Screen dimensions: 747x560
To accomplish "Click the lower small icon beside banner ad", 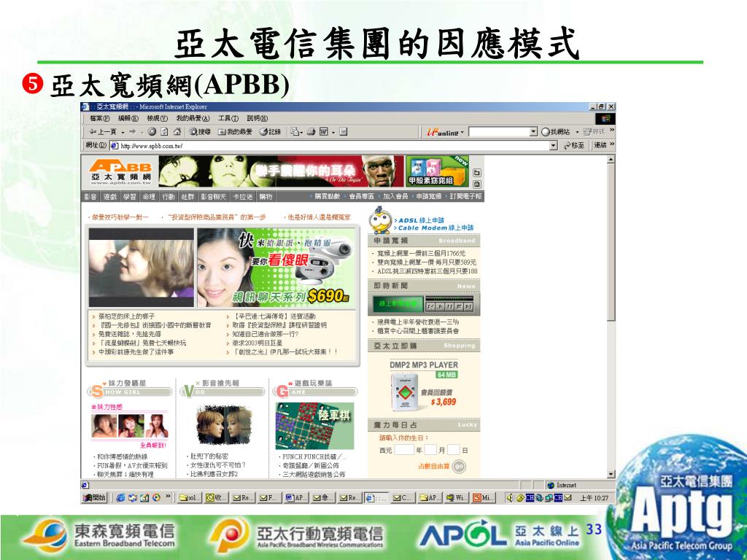I will [477, 184].
